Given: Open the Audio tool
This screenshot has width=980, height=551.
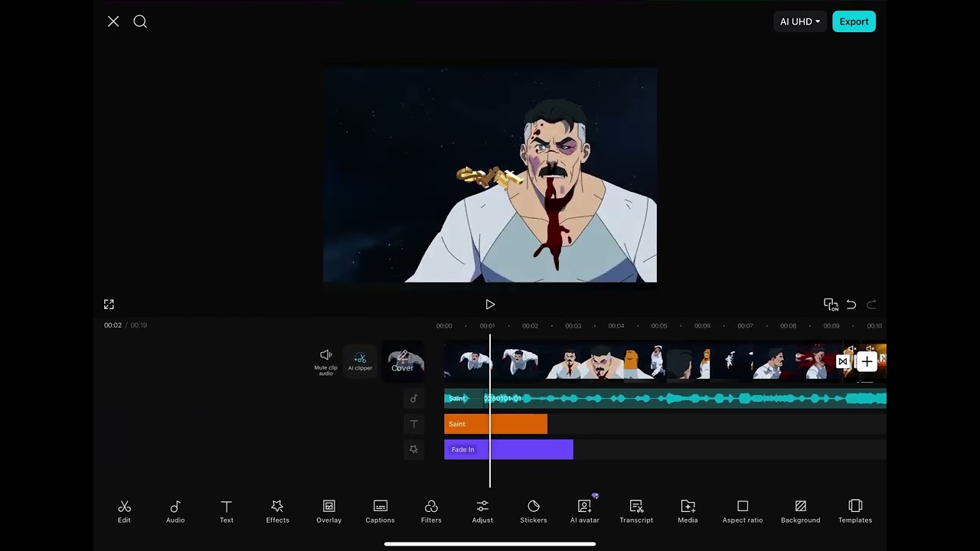Looking at the screenshot, I should [175, 511].
